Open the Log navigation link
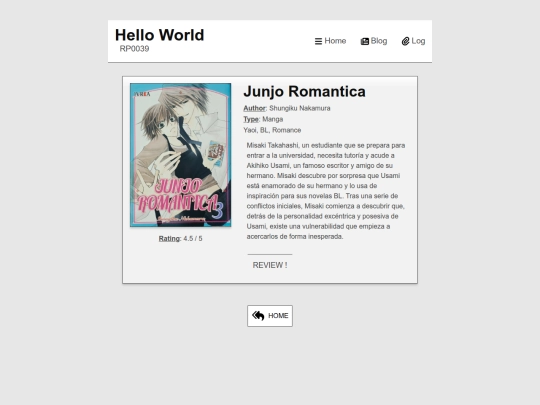The height and width of the screenshot is (405, 540). (413, 41)
